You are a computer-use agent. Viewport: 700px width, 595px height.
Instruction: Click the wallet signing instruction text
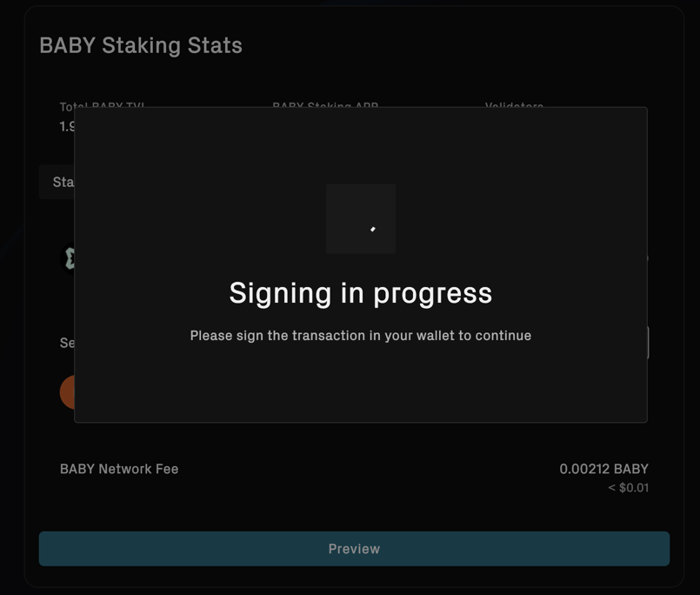(360, 335)
